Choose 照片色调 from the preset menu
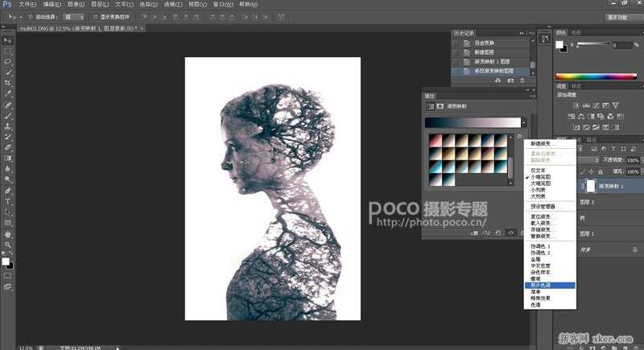This screenshot has height=350, width=644. (539, 285)
